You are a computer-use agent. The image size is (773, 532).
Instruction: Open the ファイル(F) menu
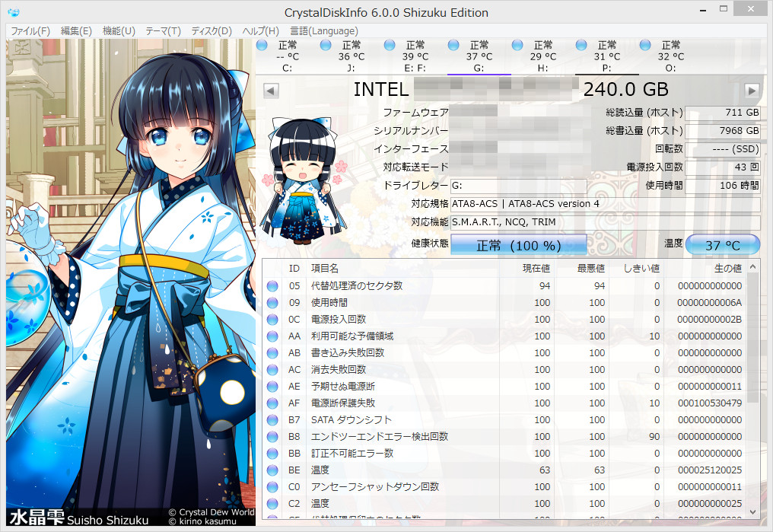[x=30, y=31]
